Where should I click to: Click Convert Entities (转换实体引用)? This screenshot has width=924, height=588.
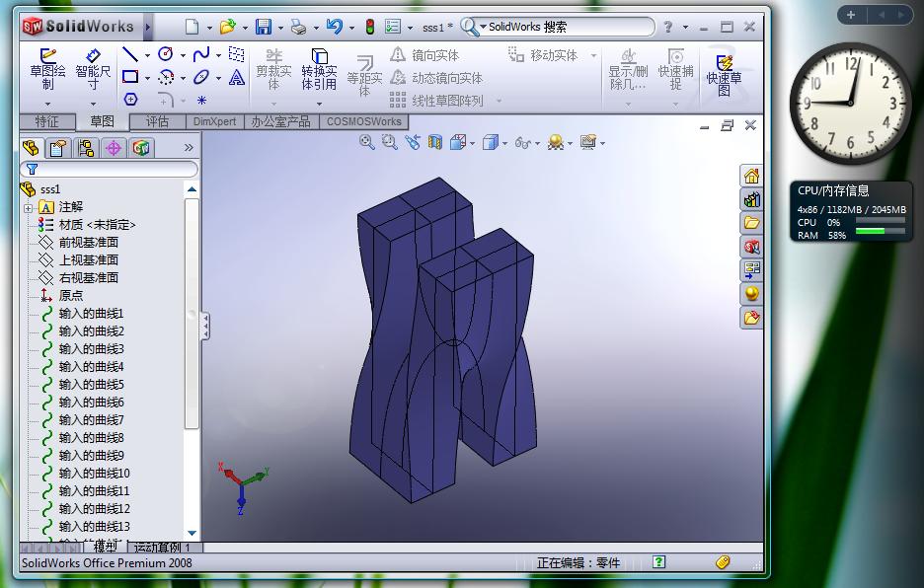point(320,69)
